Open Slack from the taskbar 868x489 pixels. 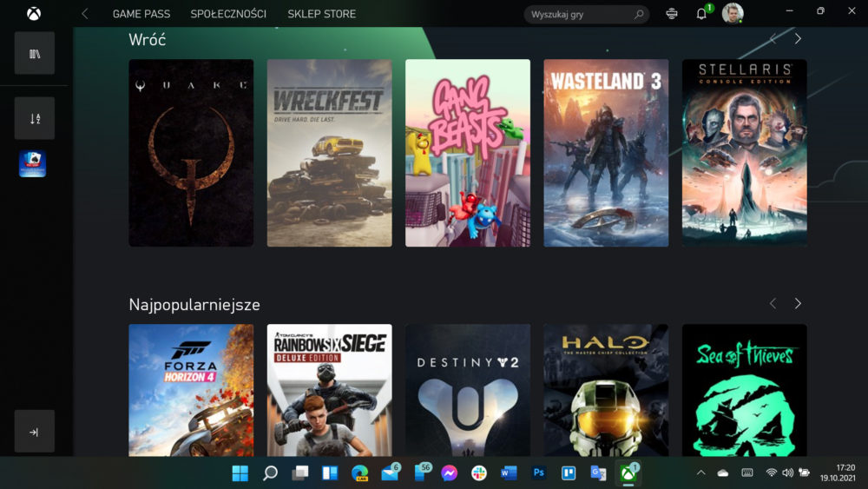(479, 473)
